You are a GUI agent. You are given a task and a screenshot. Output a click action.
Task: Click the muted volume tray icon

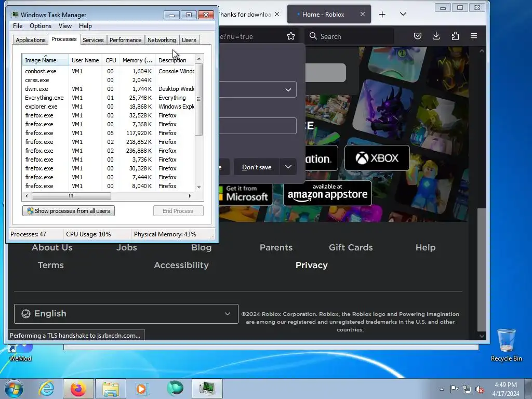(480, 389)
